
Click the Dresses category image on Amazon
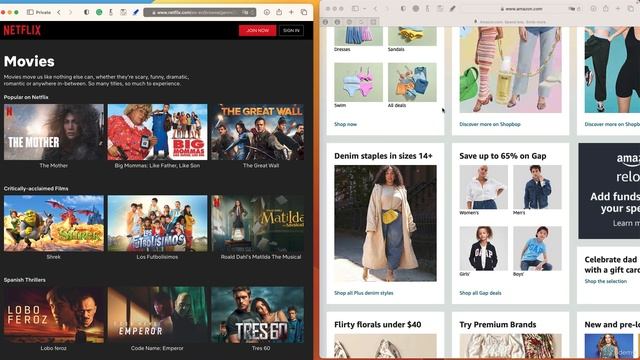pos(358,36)
